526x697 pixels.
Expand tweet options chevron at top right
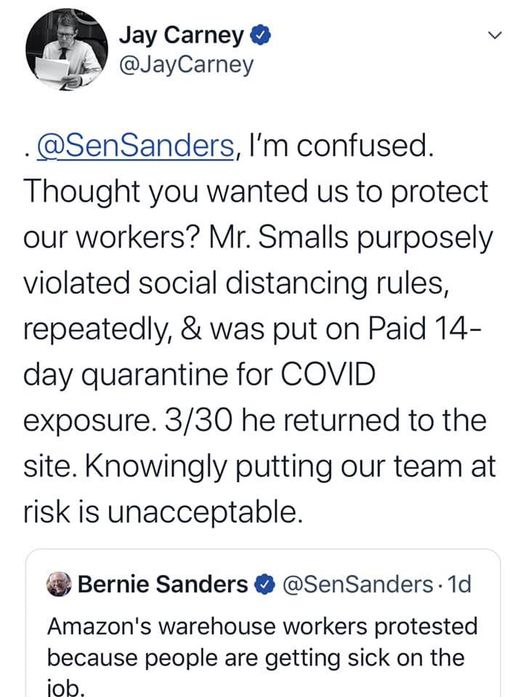click(494, 35)
